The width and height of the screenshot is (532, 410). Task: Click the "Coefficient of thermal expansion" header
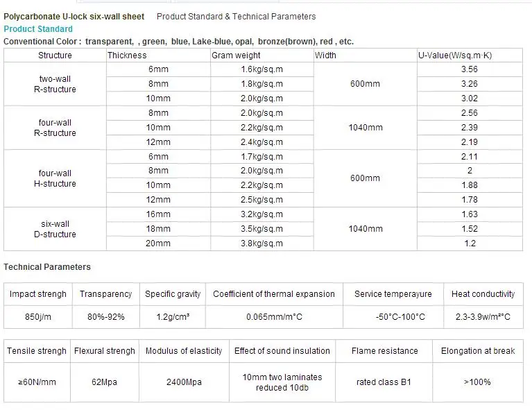tap(274, 294)
